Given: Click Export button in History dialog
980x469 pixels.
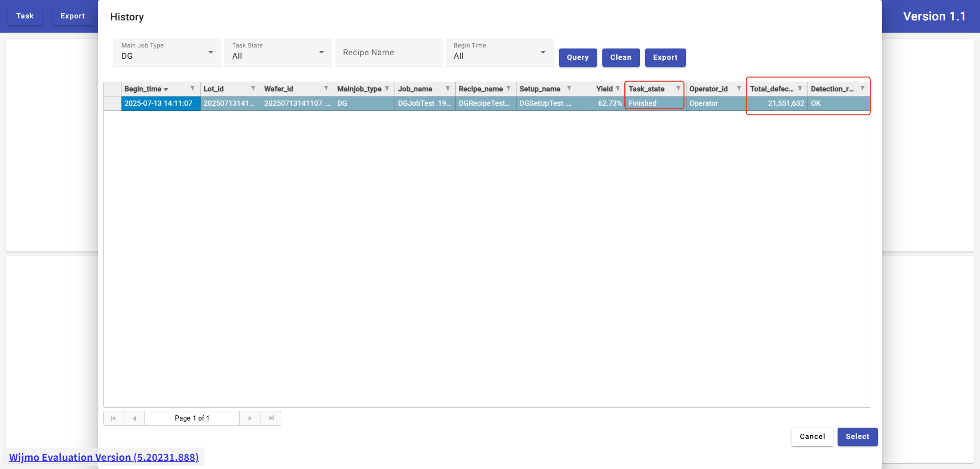Looking at the screenshot, I should click(x=665, y=58).
